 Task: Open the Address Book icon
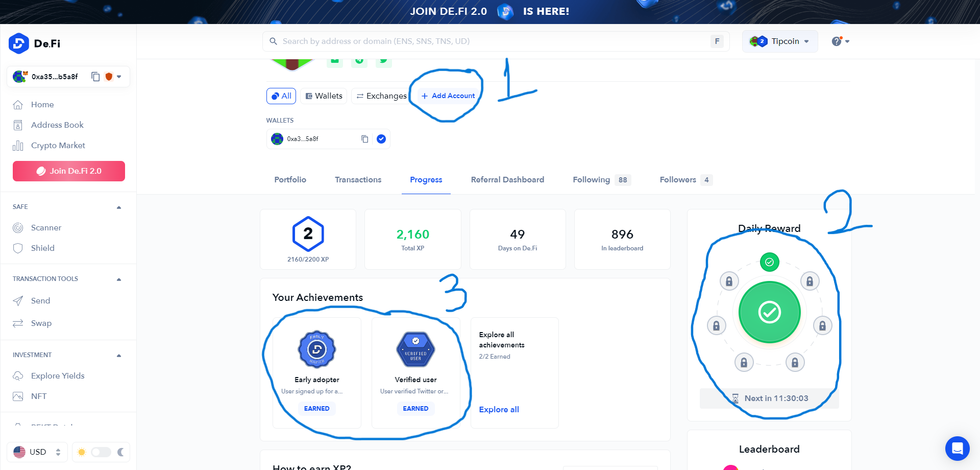coord(18,125)
